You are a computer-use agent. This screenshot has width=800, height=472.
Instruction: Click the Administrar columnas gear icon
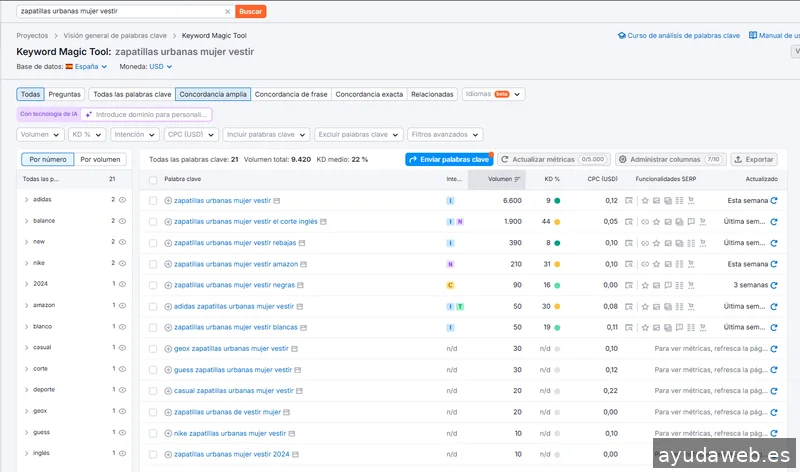[622, 159]
